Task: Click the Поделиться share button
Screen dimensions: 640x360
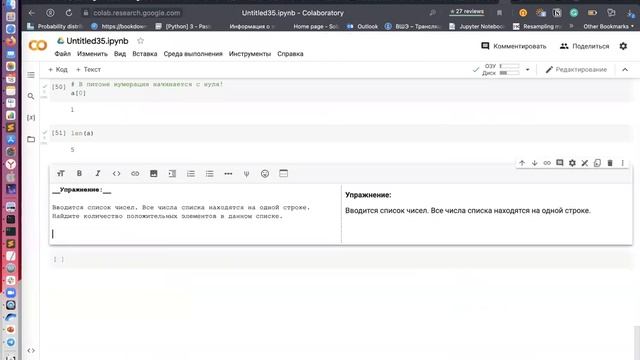Action: pyautogui.click(x=584, y=46)
